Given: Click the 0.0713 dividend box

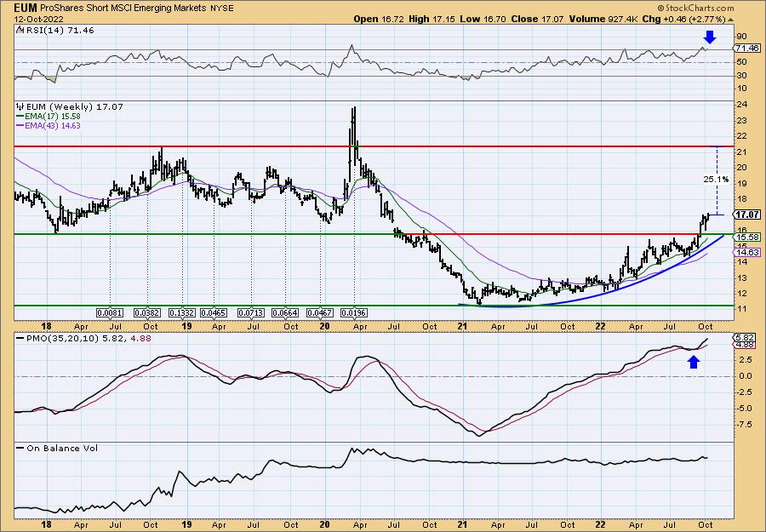Looking at the screenshot, I should [x=251, y=312].
